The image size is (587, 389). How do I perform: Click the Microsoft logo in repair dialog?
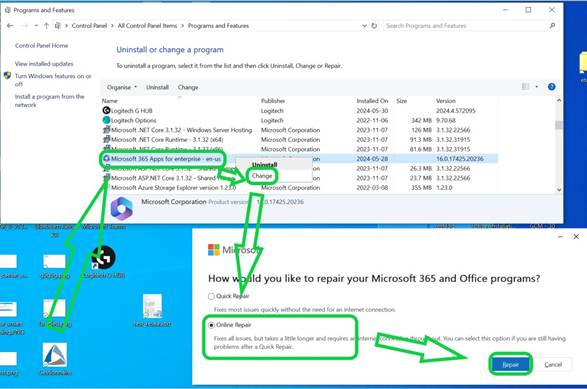click(x=214, y=250)
